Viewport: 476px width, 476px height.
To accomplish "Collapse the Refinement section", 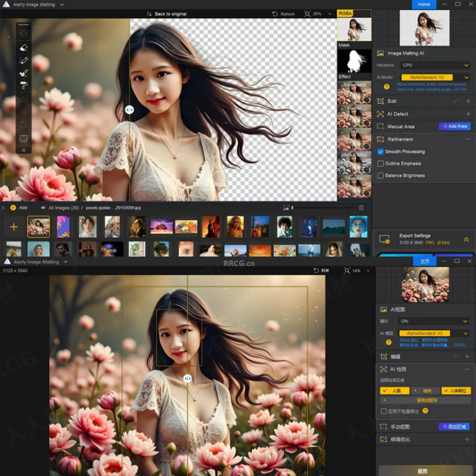I will click(468, 139).
